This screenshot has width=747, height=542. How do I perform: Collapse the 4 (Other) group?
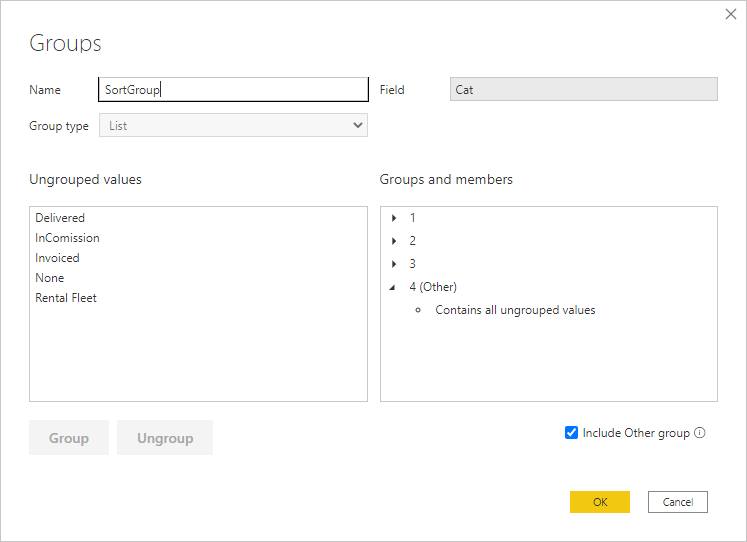pyautogui.click(x=393, y=287)
